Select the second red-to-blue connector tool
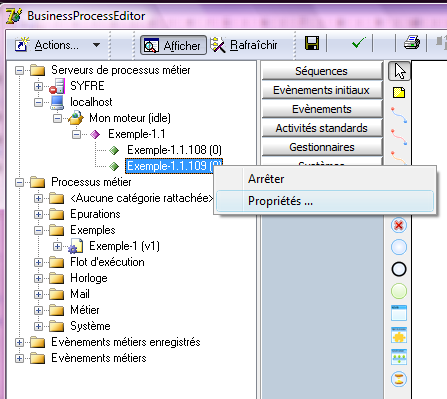 click(x=399, y=137)
